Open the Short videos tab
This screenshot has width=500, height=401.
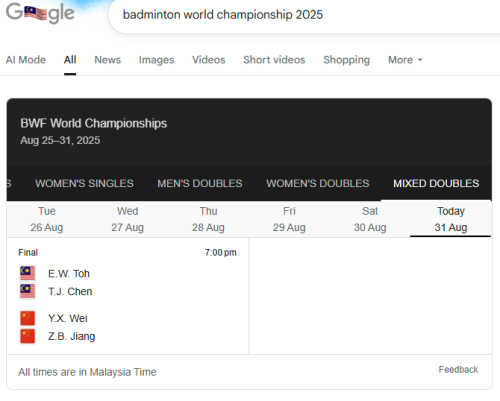click(274, 60)
